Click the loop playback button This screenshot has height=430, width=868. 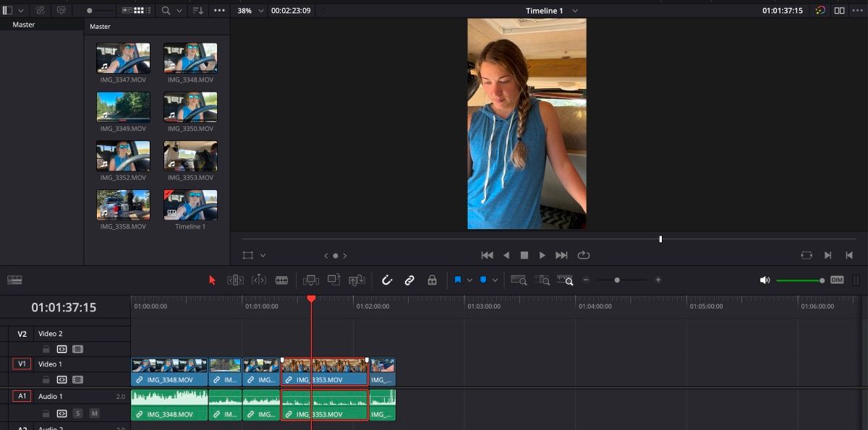pyautogui.click(x=583, y=255)
